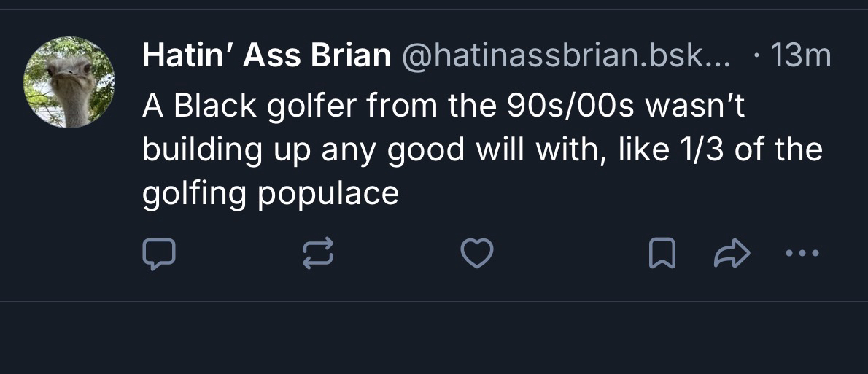Reply to Hatin' Ass Brian's post
Viewport: 868px width, 374px height.
click(158, 254)
